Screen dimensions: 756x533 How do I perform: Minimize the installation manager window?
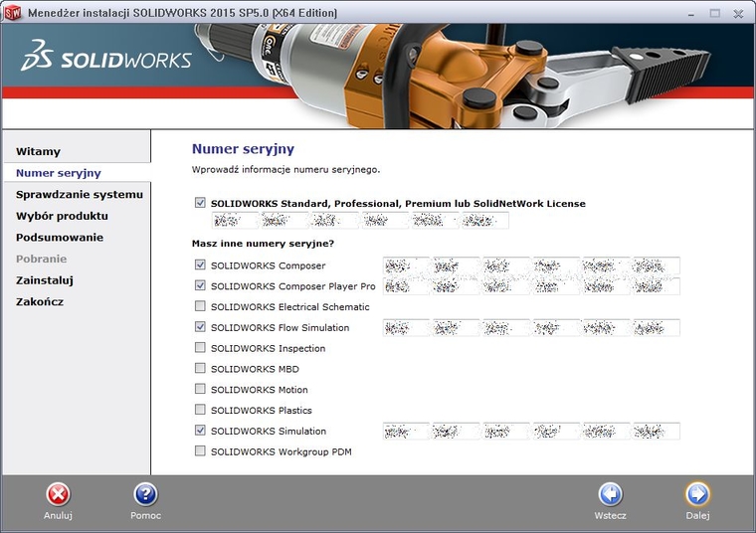691,14
